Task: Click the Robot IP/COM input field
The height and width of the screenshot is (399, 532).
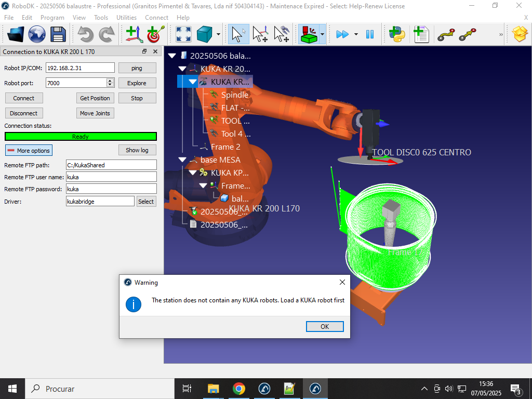Action: coord(80,68)
